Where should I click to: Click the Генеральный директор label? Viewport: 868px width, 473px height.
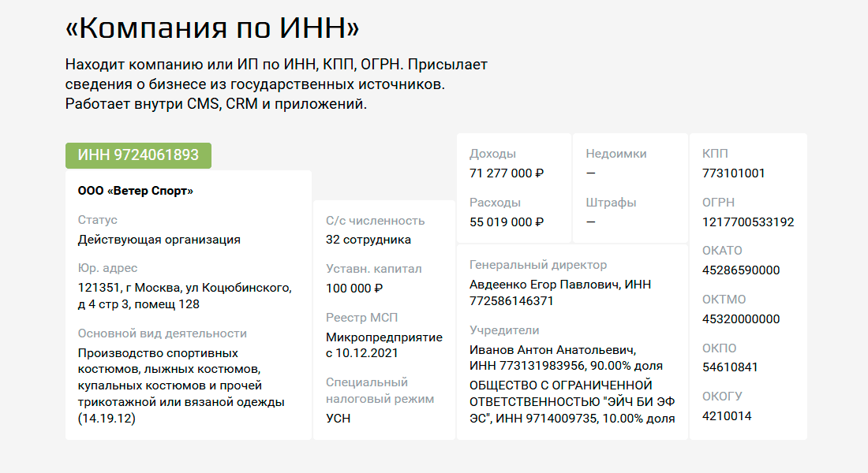coord(538,265)
